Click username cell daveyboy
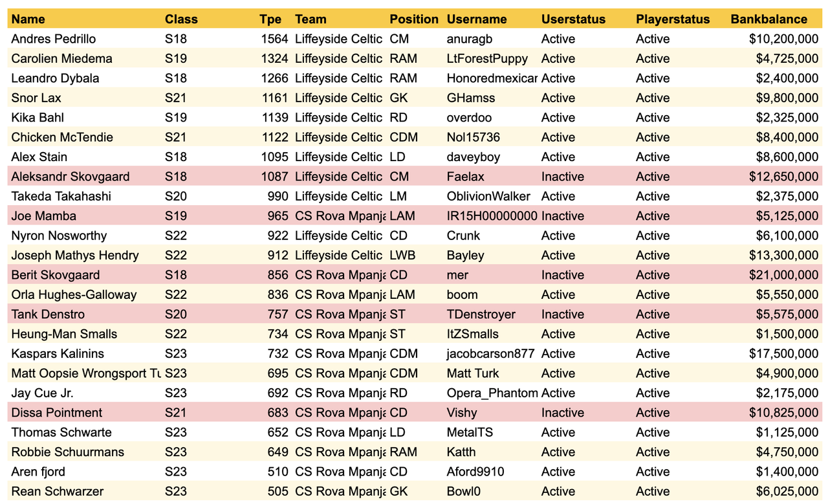828x504 pixels. (474, 157)
